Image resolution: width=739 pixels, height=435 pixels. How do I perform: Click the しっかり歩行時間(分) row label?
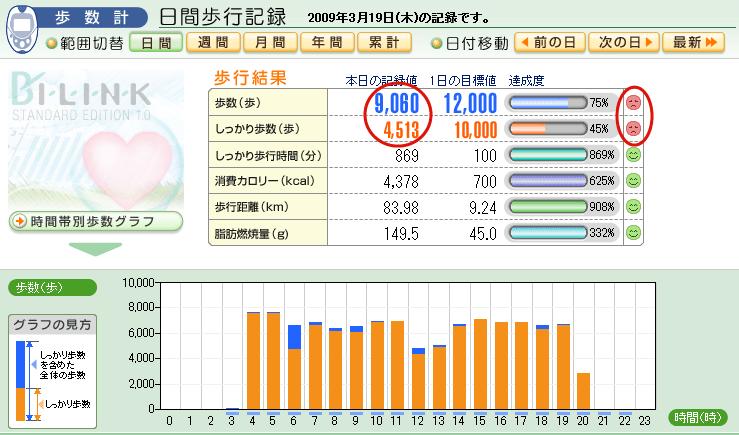pos(268,155)
